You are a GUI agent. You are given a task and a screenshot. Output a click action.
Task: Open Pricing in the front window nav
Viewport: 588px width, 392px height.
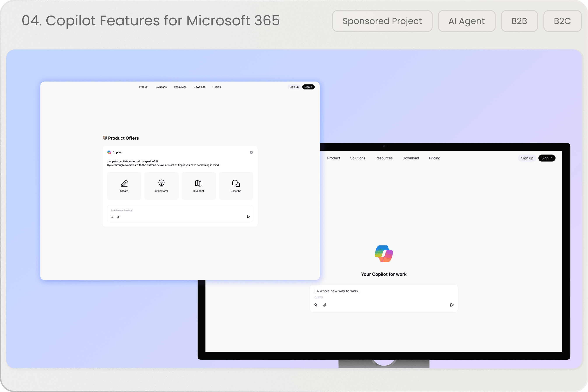pos(217,87)
